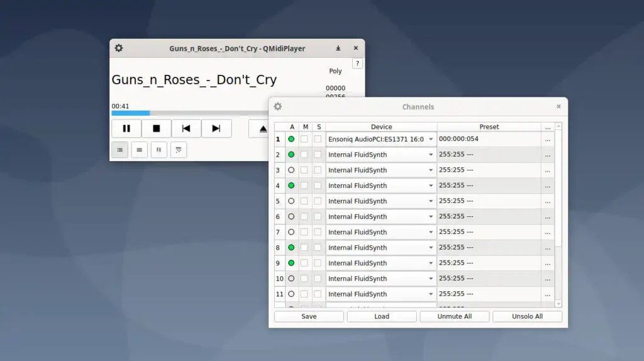Toggle the channels list icon button
Image resolution: width=644 pixels, height=361 pixels.
pyautogui.click(x=139, y=150)
